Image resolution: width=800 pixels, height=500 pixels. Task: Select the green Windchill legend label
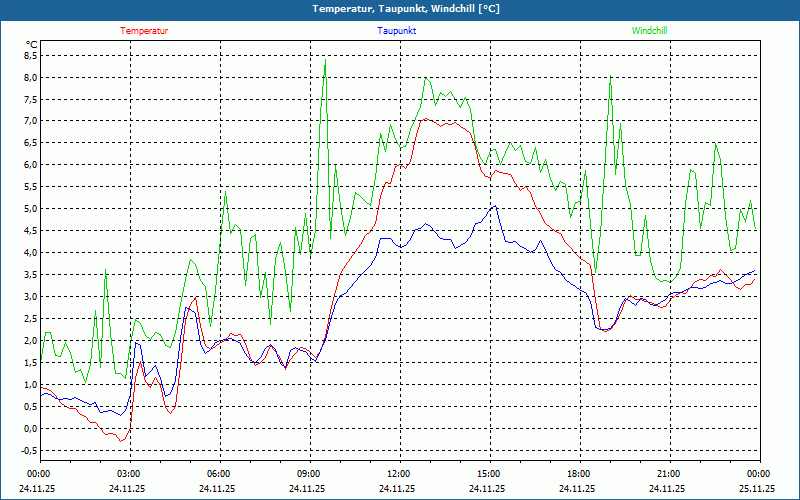click(x=650, y=31)
